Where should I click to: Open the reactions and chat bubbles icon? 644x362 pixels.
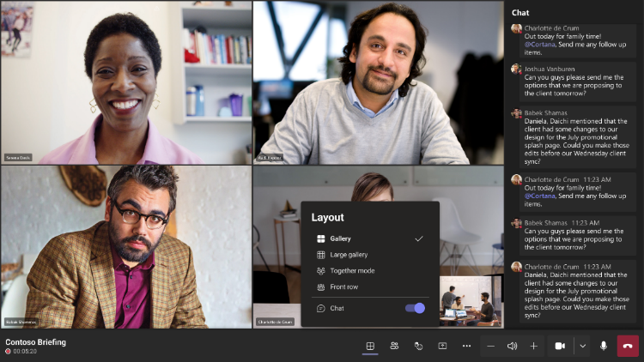click(x=418, y=346)
